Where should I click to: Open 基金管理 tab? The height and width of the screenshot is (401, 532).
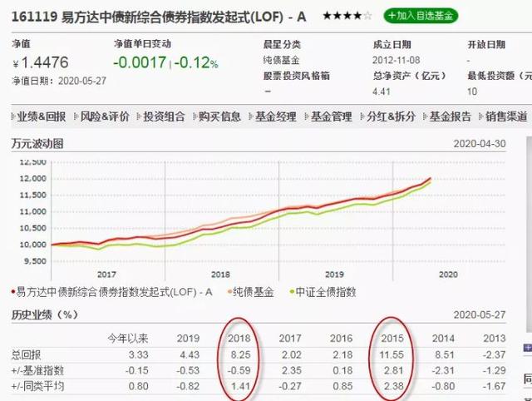(x=331, y=116)
